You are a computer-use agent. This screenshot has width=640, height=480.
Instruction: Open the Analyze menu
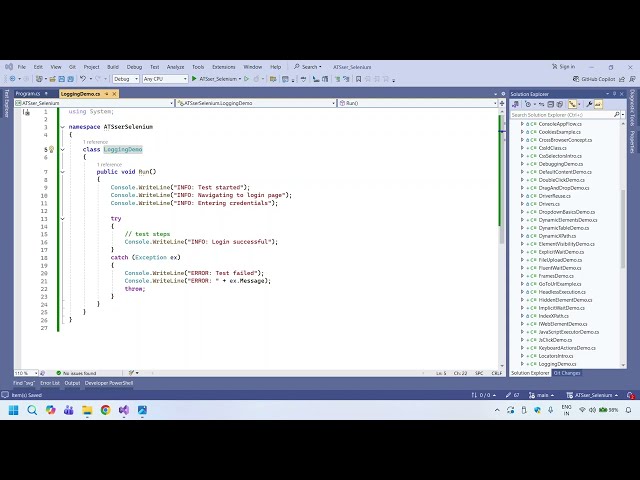(175, 67)
